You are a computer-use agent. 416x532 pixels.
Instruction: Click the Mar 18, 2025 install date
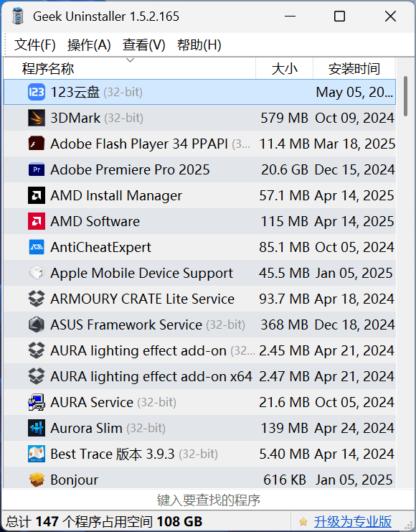point(354,144)
